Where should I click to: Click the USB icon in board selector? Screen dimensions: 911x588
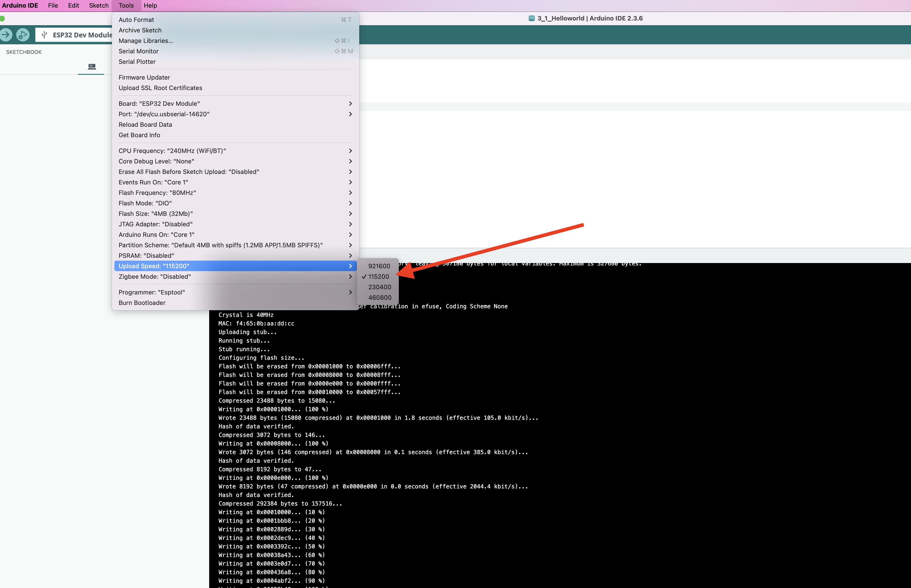[44, 35]
